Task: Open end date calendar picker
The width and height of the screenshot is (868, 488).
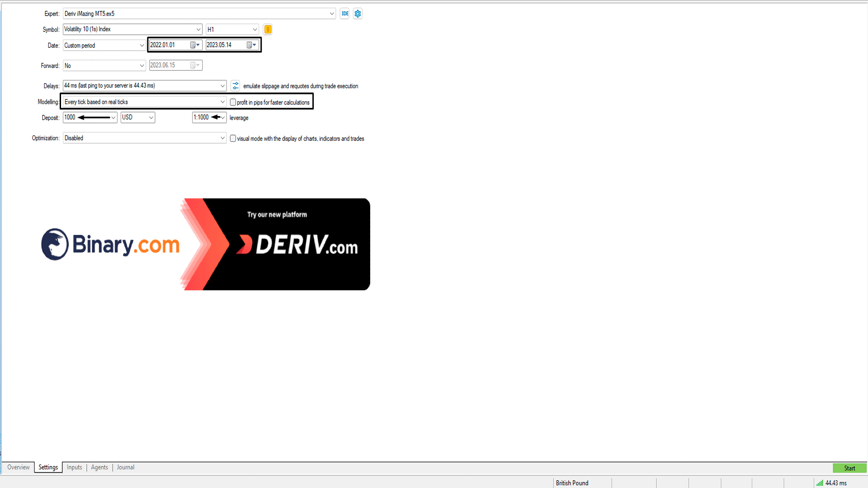Action: point(251,45)
